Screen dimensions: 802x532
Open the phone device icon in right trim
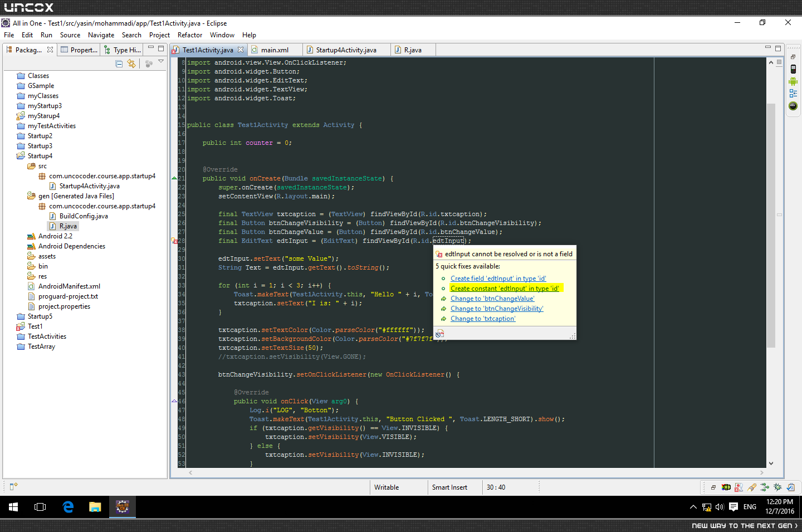pyautogui.click(x=793, y=69)
